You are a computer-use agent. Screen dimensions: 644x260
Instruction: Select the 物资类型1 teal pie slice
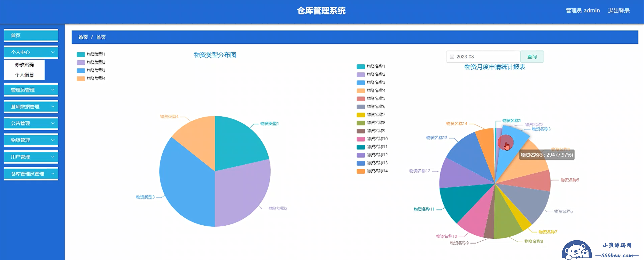[236, 143]
